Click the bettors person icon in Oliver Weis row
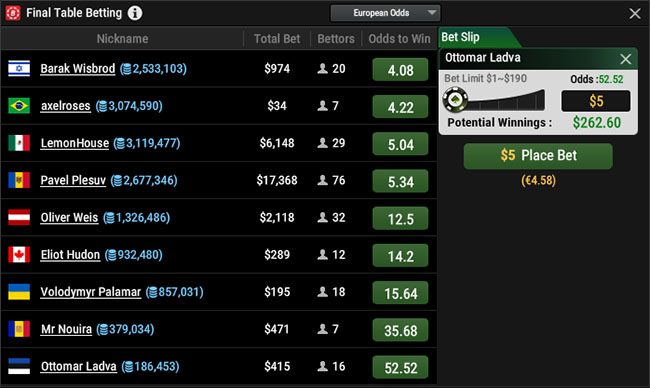This screenshot has width=650, height=388. click(323, 217)
